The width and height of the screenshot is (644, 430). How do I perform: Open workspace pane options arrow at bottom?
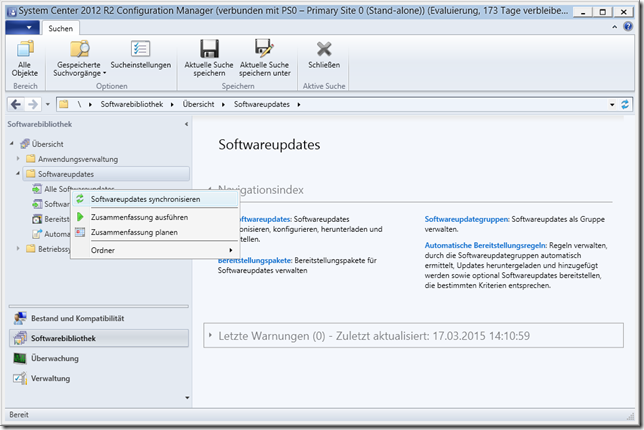pos(187,398)
